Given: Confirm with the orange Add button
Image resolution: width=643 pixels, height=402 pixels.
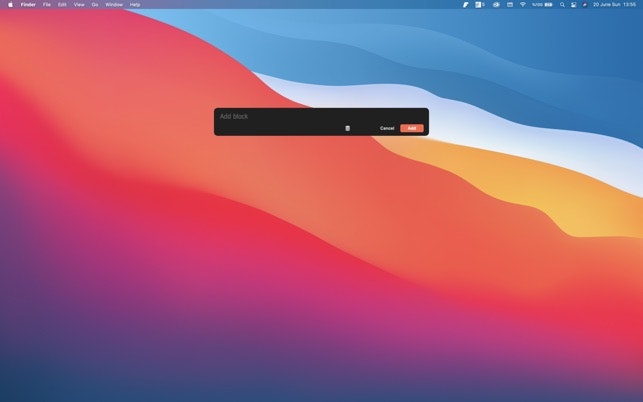Looking at the screenshot, I should point(412,128).
